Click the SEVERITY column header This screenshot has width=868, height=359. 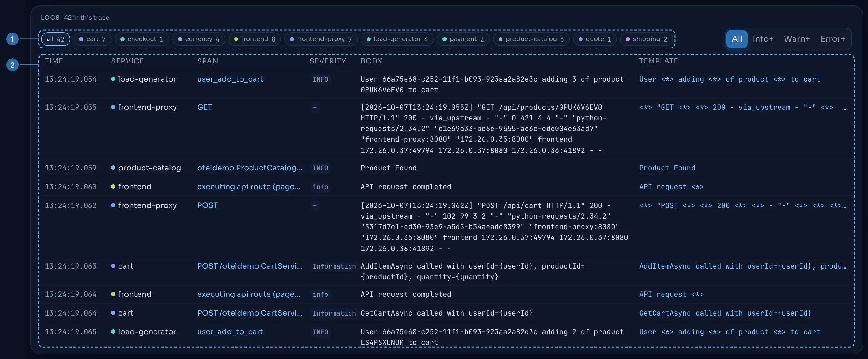[327, 61]
